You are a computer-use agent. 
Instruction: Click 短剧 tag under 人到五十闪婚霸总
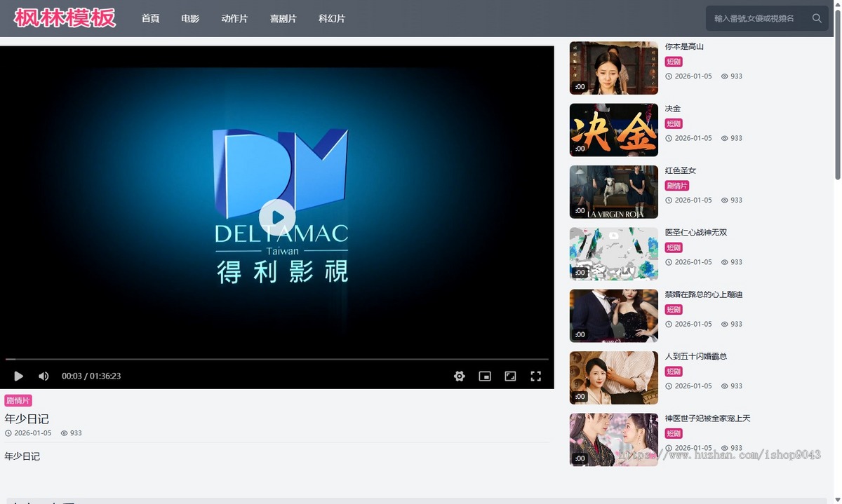coord(674,372)
